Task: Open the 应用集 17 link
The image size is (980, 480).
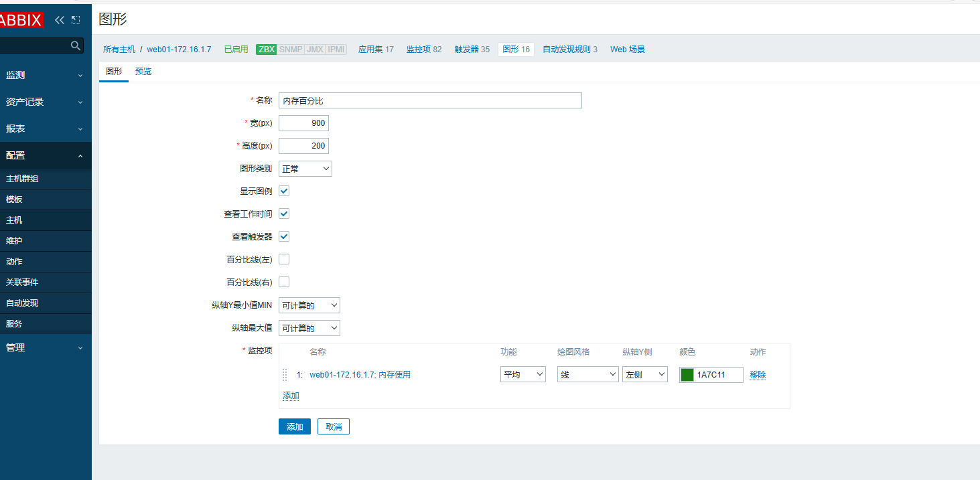Action: 376,50
